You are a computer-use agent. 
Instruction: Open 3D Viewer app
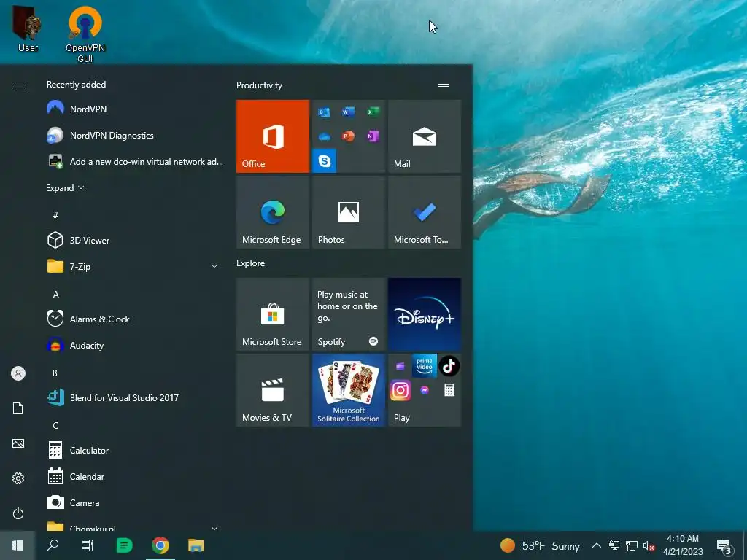click(133, 241)
